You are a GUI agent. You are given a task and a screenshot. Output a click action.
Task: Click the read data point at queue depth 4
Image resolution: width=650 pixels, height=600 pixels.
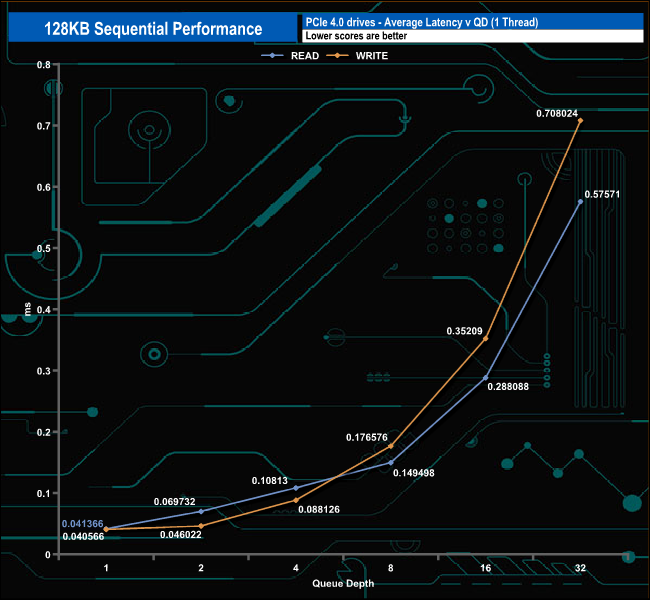(x=296, y=488)
